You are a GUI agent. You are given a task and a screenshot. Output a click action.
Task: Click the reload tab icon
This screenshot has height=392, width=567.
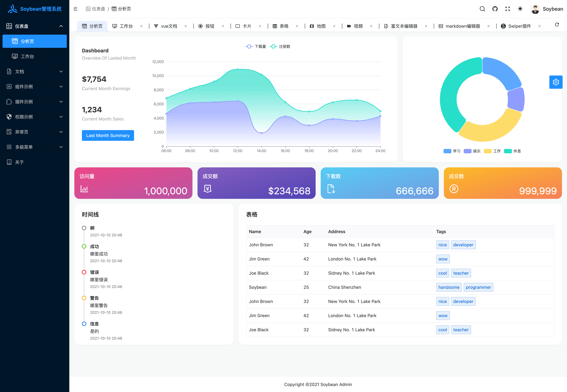[x=557, y=25]
